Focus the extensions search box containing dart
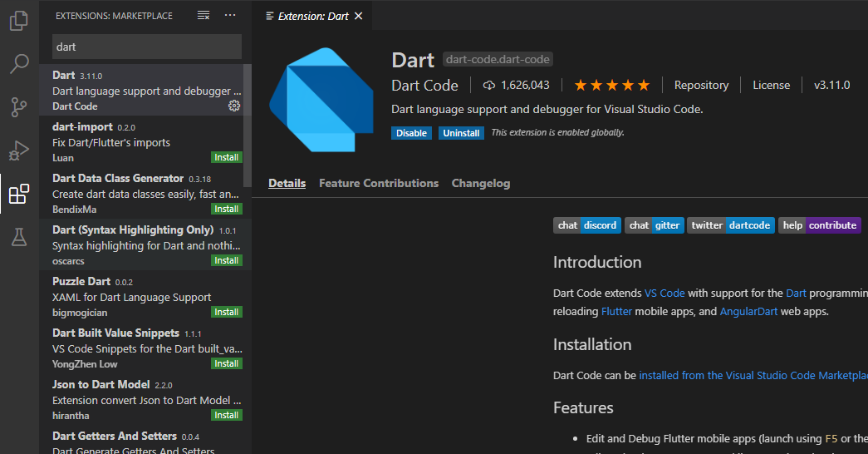Viewport: 868px width, 454px height. [147, 47]
